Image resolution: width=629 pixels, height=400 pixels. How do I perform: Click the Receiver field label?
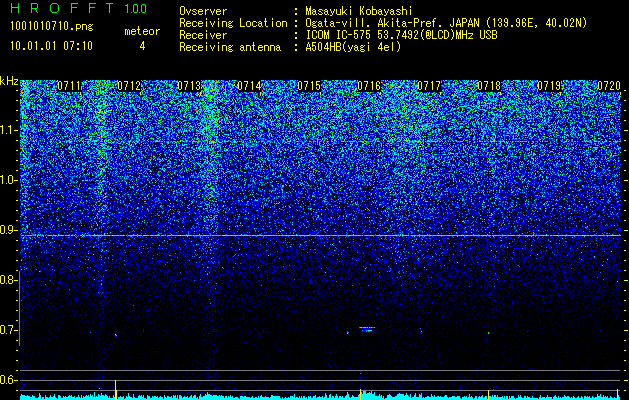[203, 35]
